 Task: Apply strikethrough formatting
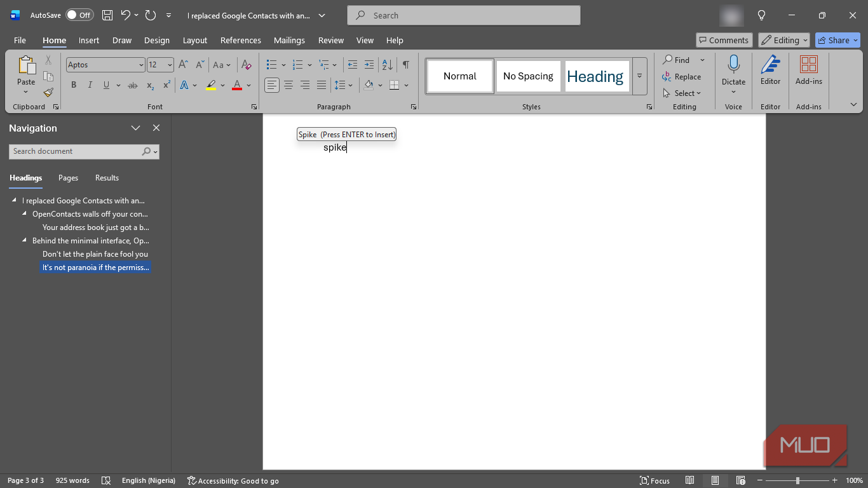[x=133, y=85]
